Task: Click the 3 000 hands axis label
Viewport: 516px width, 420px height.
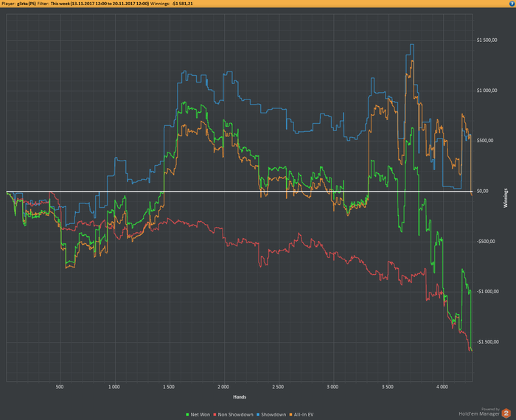Action: [332, 387]
